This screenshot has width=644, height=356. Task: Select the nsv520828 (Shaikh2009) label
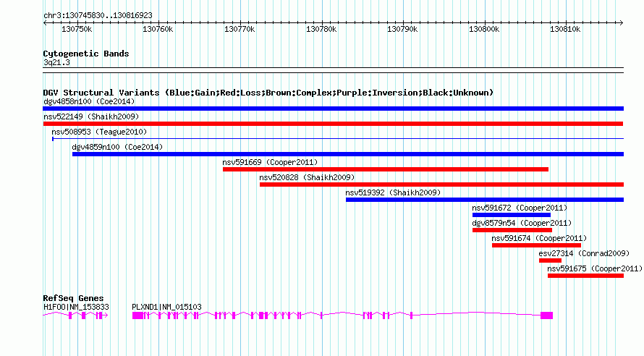point(307,177)
